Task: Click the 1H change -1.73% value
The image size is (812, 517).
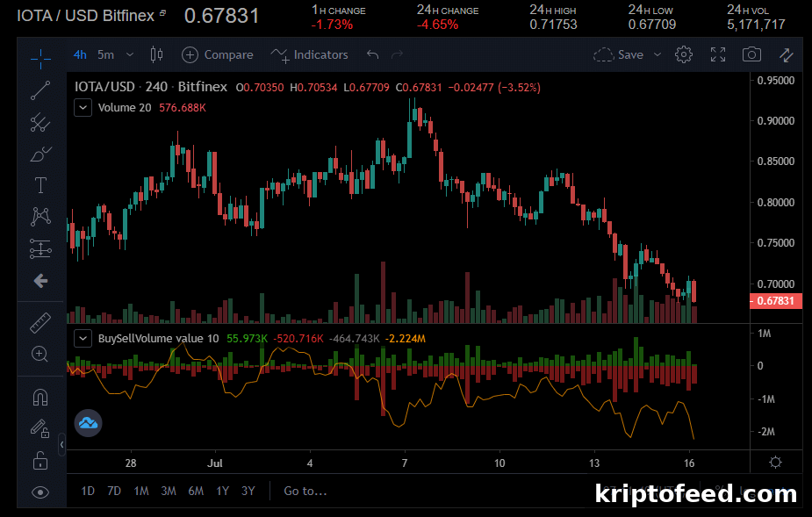Action: [332, 25]
